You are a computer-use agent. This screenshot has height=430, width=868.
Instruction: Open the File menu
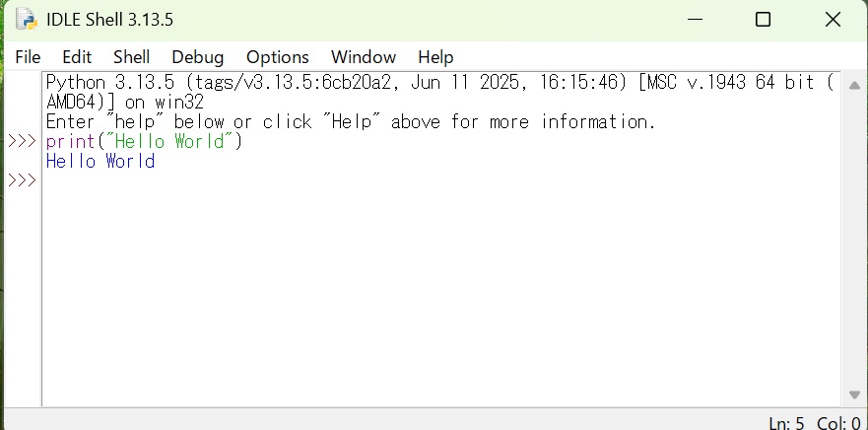28,57
